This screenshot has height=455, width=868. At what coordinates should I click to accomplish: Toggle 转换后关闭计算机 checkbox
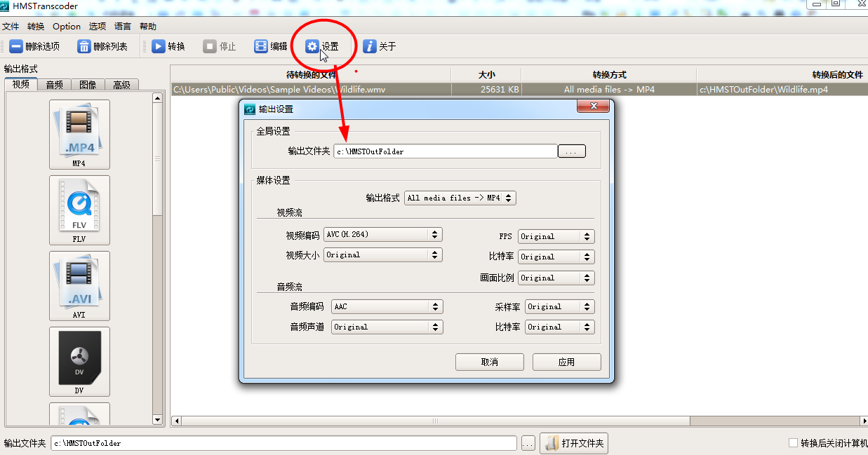click(793, 443)
